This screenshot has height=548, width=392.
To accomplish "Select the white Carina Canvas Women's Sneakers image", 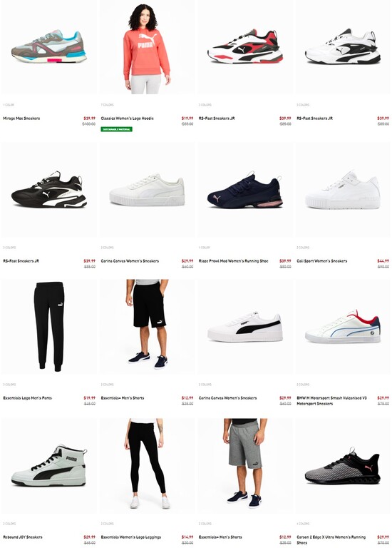I will pos(147,189).
